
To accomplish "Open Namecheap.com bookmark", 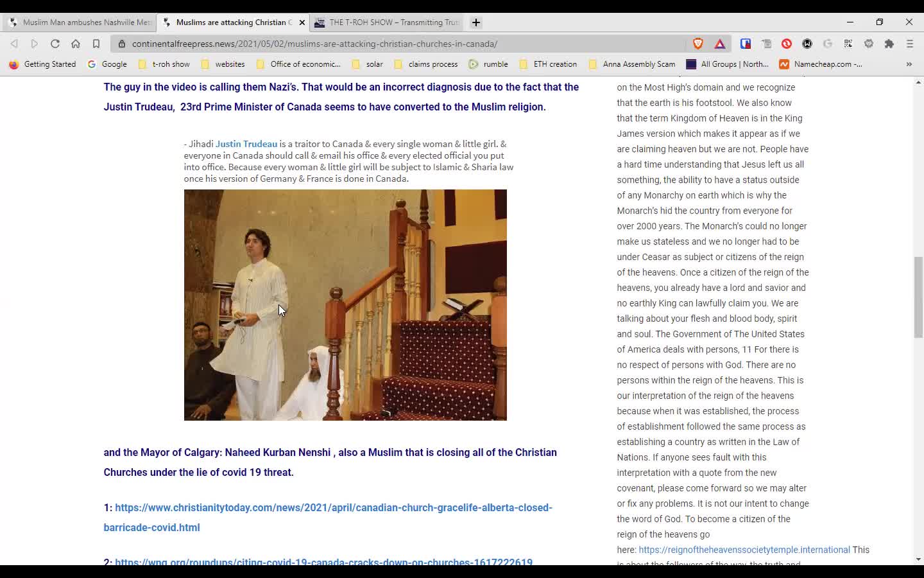I will (x=821, y=64).
